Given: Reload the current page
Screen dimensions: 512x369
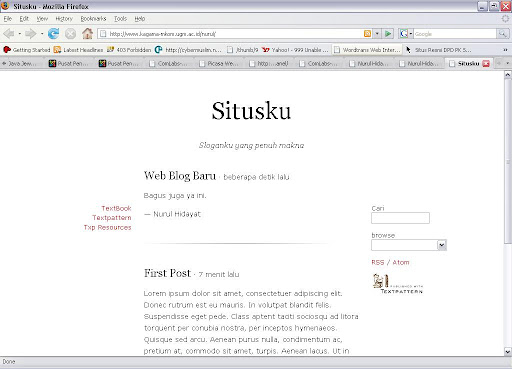Looking at the screenshot, I should click(53, 34).
